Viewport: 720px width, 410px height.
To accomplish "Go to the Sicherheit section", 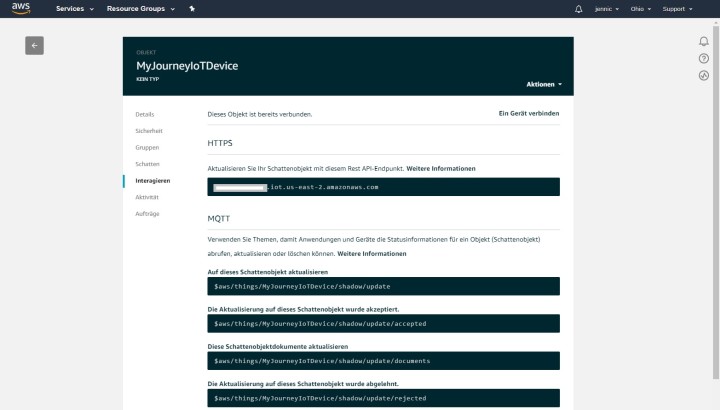I will (x=149, y=131).
